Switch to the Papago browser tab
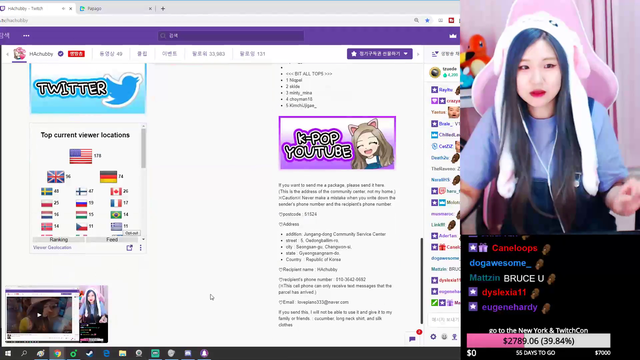The height and width of the screenshot is (360, 640). [x=115, y=9]
